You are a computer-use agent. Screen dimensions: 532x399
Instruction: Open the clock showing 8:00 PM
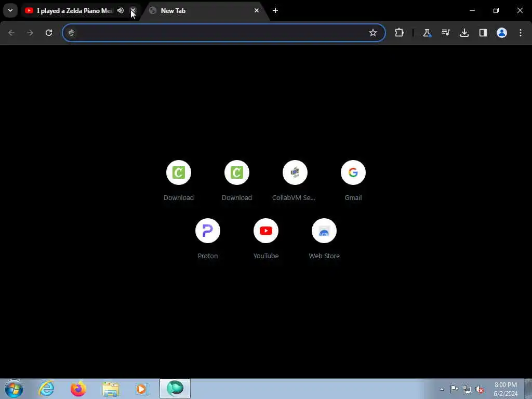tap(506, 389)
